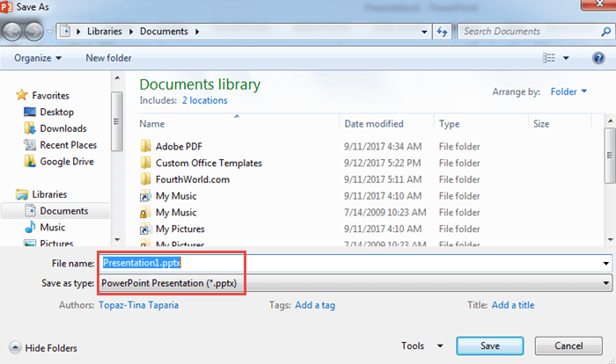Expand the address bar history dropdown
The height and width of the screenshot is (364, 616).
click(x=424, y=32)
